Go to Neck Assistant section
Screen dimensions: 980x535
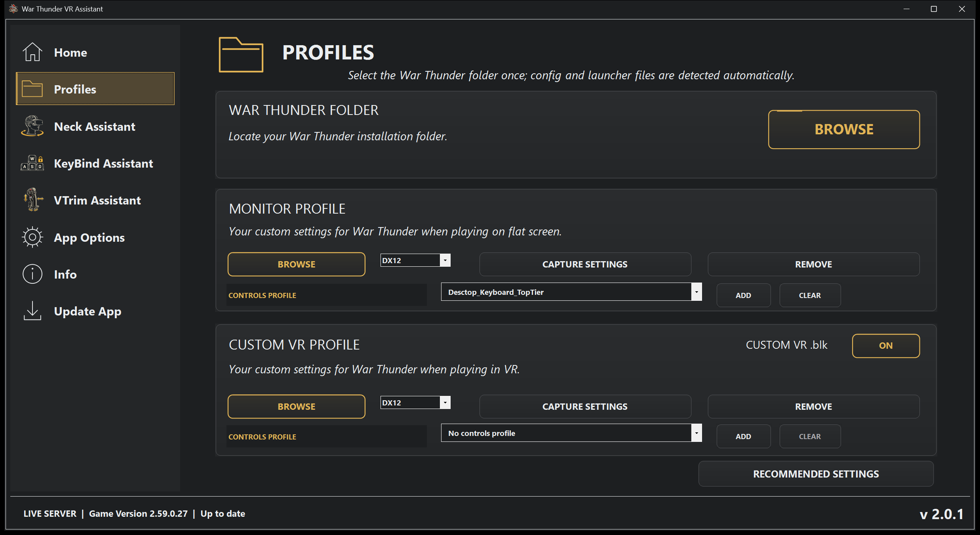click(95, 126)
